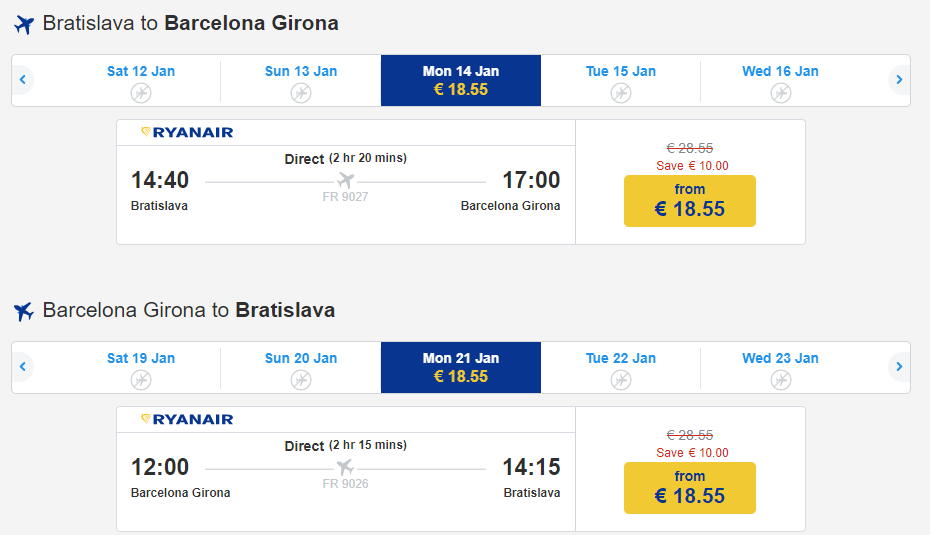Show earlier outbound dates with the left arrow
Viewport: 930px width, 535px height.
tap(22, 80)
